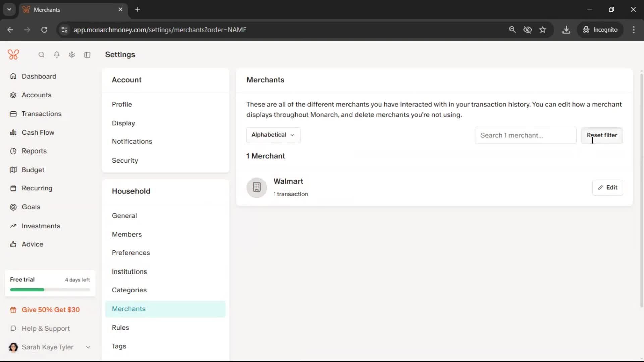The height and width of the screenshot is (362, 644).
Task: Collapse sidebar with panel toggle icon
Action: 87,55
